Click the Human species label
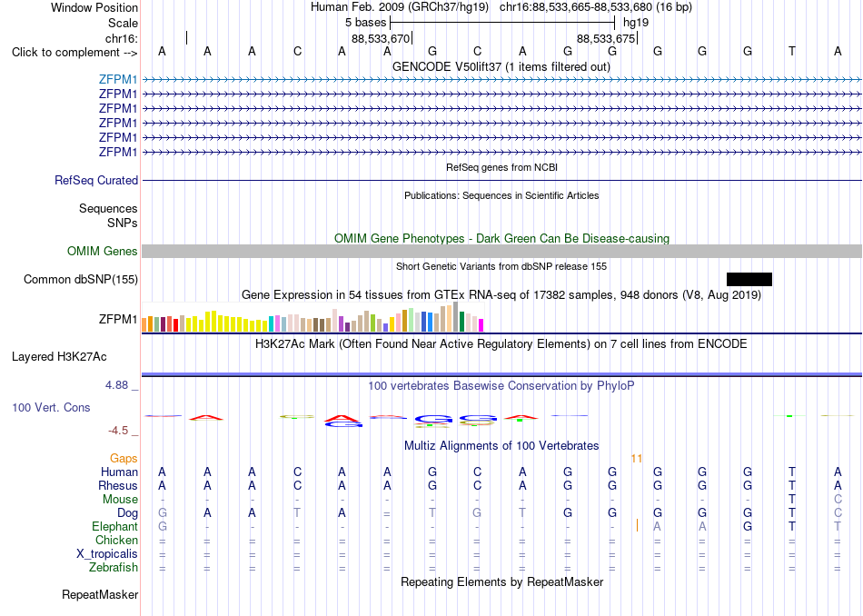 click(119, 472)
